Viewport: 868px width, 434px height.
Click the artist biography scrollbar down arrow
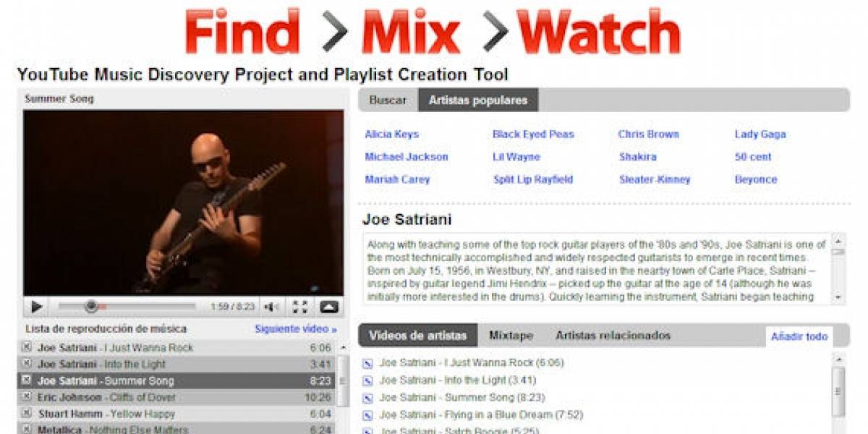[x=838, y=297]
